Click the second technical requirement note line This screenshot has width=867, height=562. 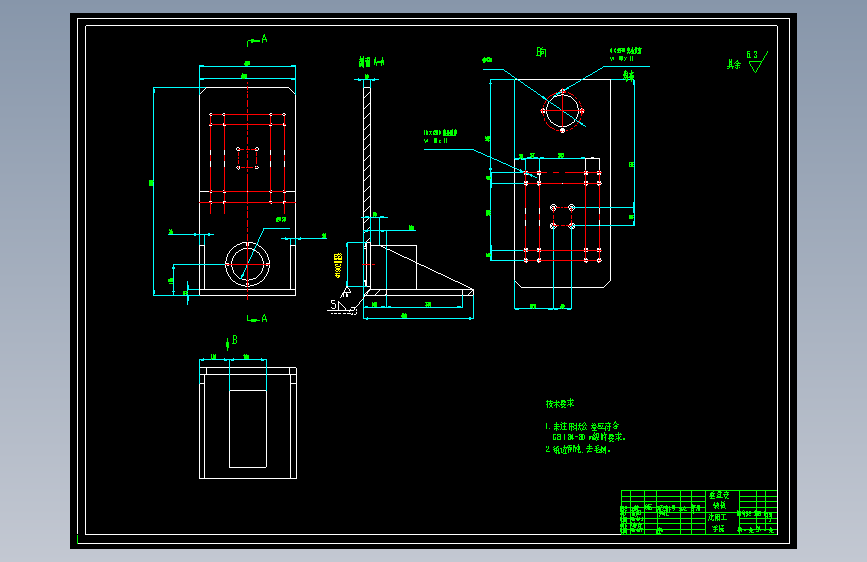[x=578, y=450]
